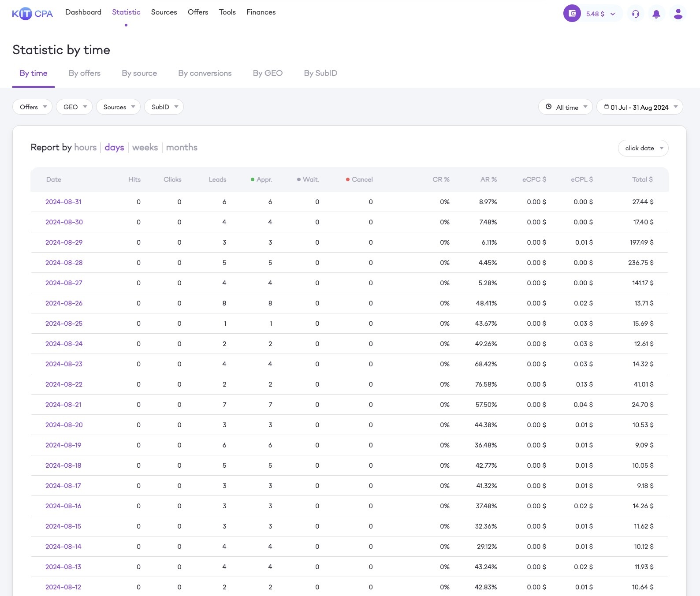Click the Appr. column header
This screenshot has width=700, height=596.
[261, 179]
